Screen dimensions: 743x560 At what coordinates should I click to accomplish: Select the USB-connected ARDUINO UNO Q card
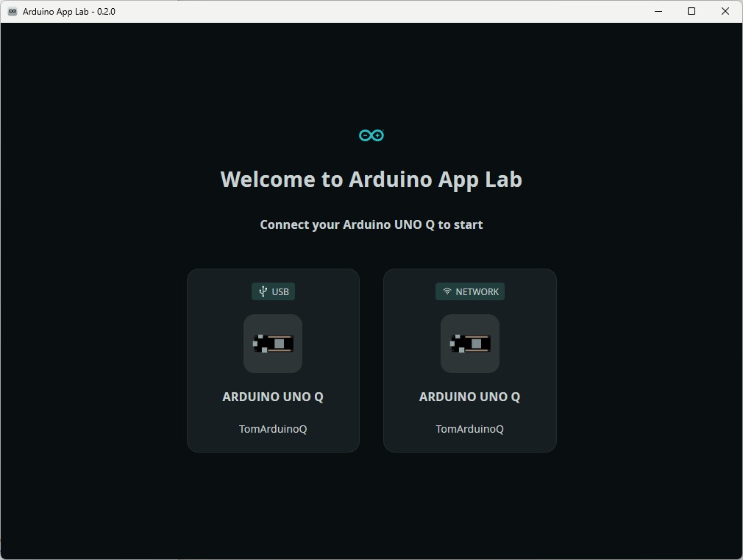point(273,360)
